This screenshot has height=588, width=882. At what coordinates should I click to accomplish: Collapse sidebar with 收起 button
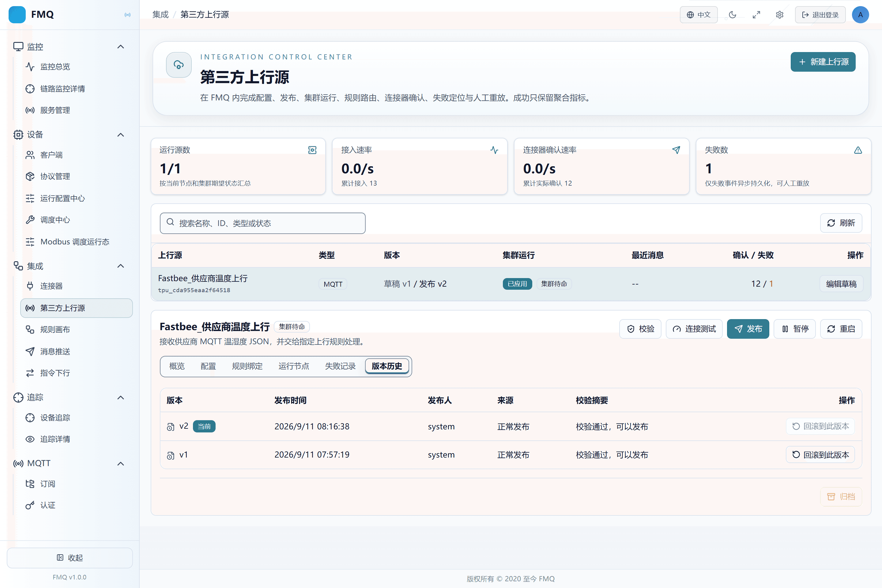(70, 558)
